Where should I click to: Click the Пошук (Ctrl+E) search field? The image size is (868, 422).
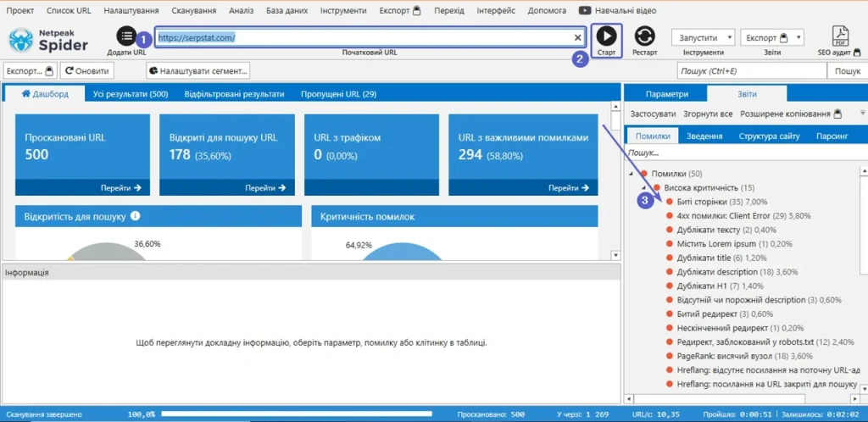pyautogui.click(x=752, y=71)
